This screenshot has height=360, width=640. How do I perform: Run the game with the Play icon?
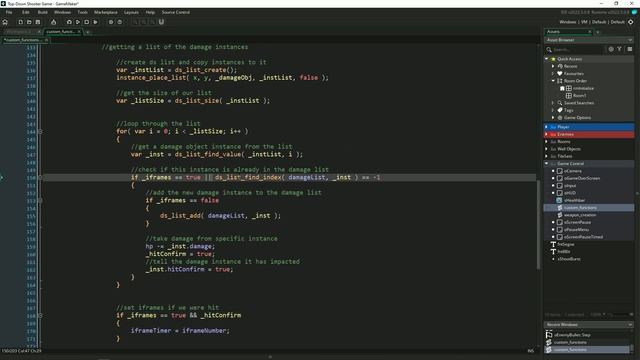coord(78,22)
